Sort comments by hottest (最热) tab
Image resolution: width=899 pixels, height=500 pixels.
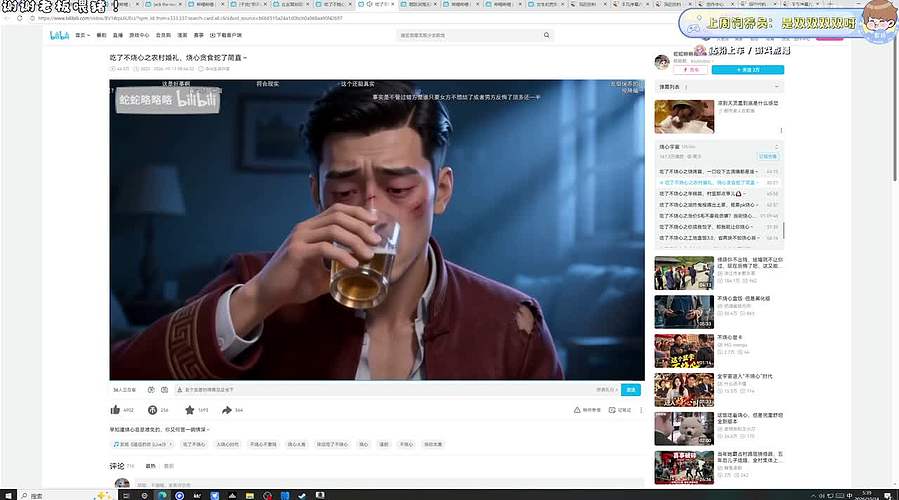coord(151,466)
